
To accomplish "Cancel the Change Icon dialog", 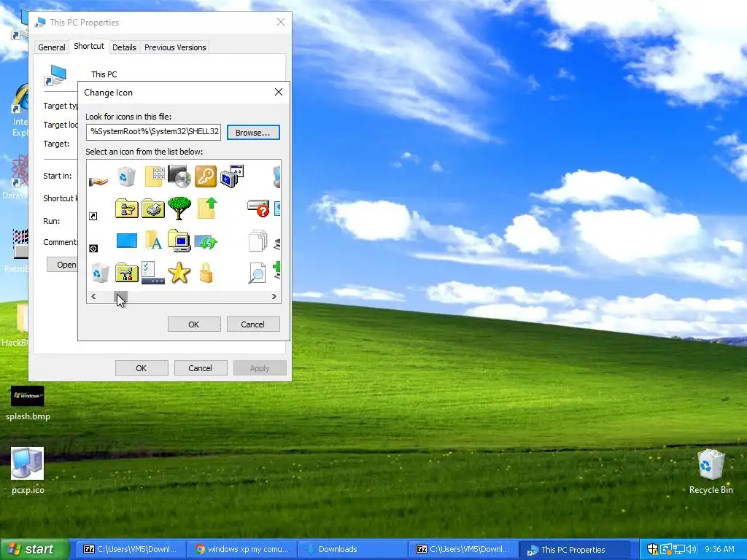I will pyautogui.click(x=252, y=324).
